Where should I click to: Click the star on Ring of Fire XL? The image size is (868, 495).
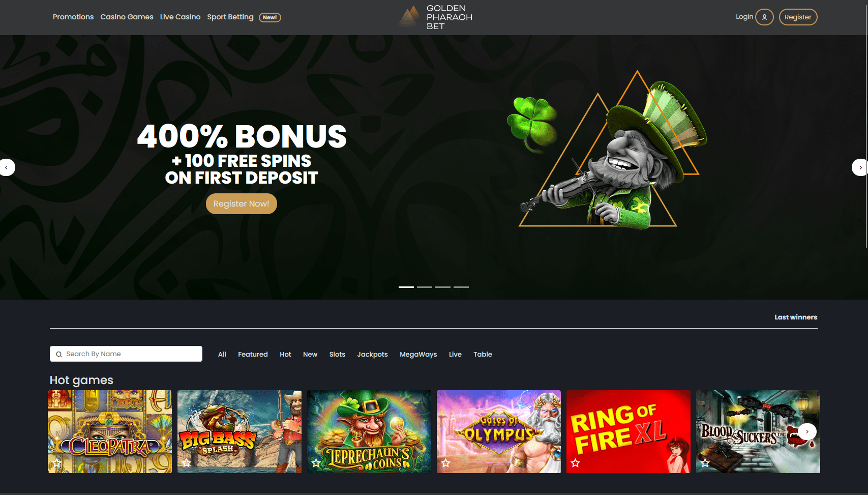[576, 463]
